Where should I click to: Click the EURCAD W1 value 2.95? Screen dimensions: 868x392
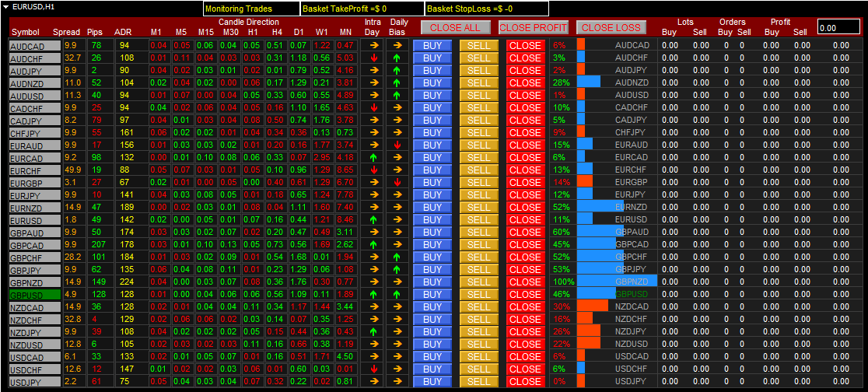(x=322, y=158)
